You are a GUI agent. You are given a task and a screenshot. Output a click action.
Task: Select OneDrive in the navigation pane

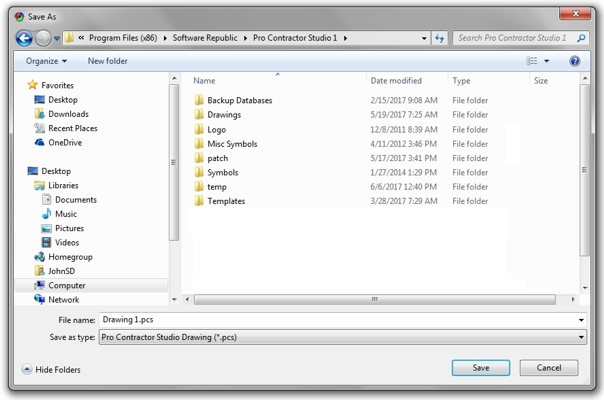[65, 142]
